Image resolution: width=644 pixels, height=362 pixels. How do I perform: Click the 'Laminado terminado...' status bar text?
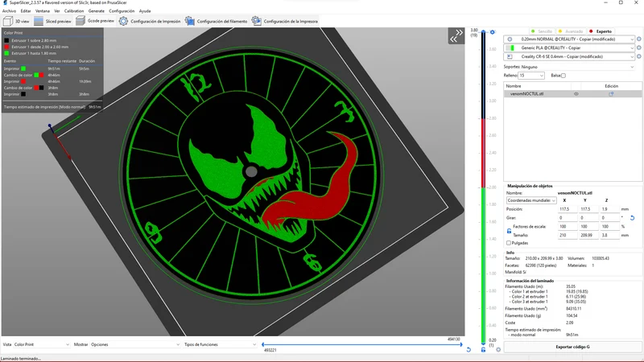click(21, 358)
